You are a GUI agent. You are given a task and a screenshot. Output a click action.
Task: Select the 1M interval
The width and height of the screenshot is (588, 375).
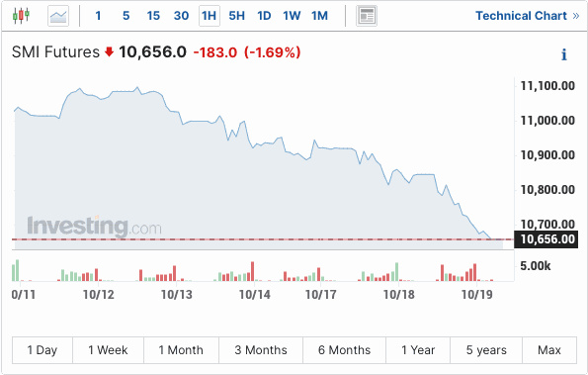click(x=319, y=16)
